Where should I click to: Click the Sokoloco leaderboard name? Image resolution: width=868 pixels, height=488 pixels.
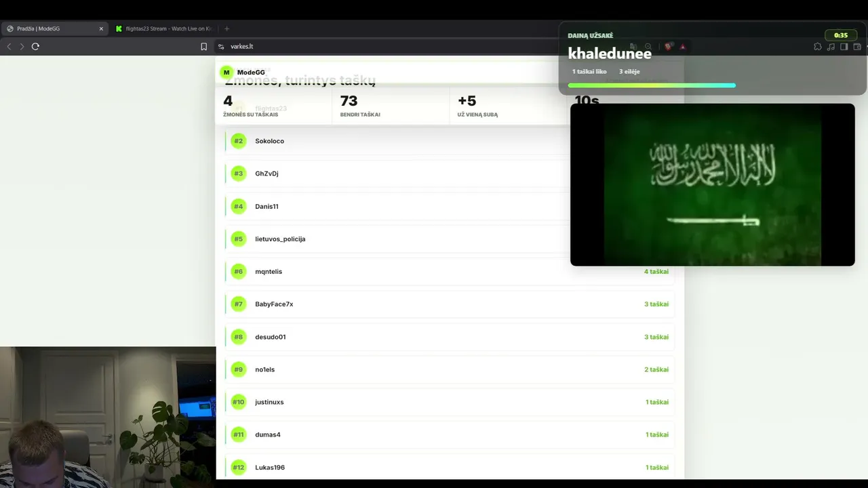[x=269, y=141]
